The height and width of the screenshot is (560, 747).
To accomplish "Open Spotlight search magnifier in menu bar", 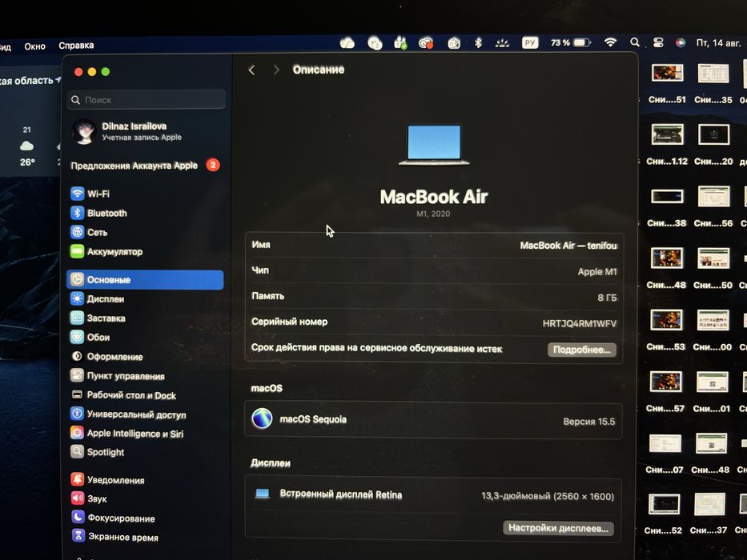I will click(635, 42).
